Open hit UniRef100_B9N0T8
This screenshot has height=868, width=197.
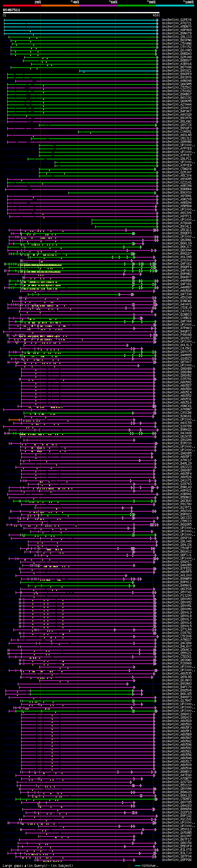click(x=177, y=33)
